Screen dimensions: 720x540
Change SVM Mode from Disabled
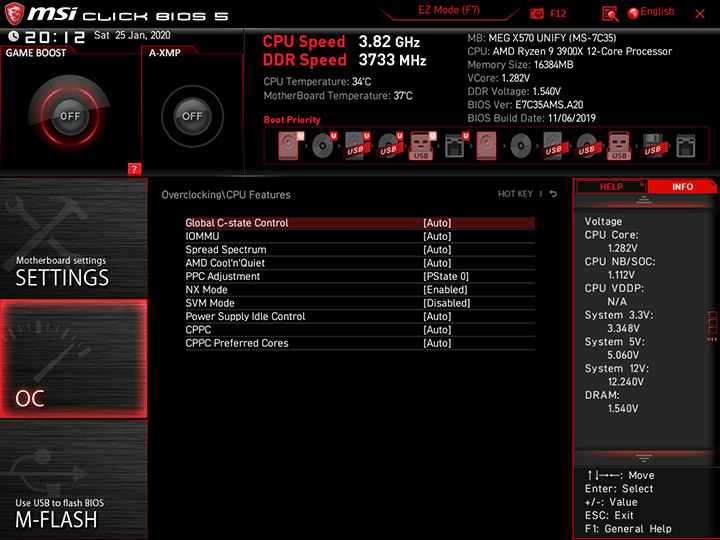pyautogui.click(x=360, y=303)
